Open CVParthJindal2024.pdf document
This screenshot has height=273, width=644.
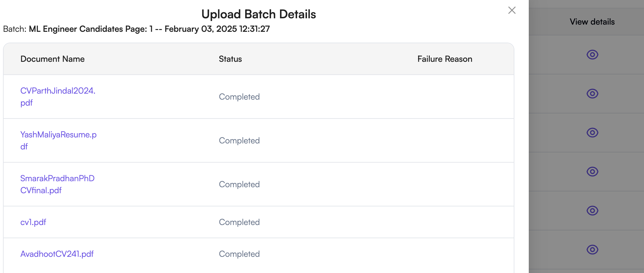(x=58, y=96)
